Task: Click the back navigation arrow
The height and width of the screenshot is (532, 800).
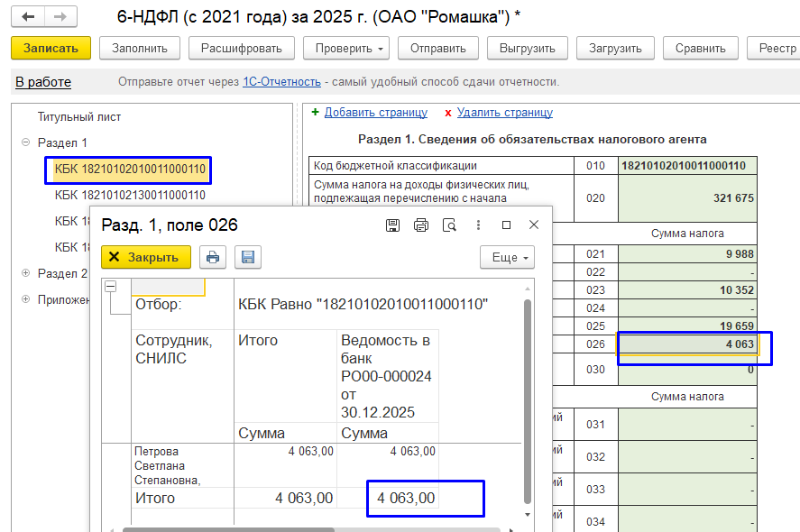Action: [x=29, y=17]
